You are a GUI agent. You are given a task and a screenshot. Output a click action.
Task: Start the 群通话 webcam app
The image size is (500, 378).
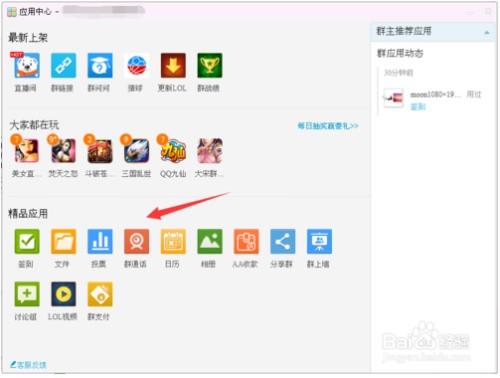(137, 241)
